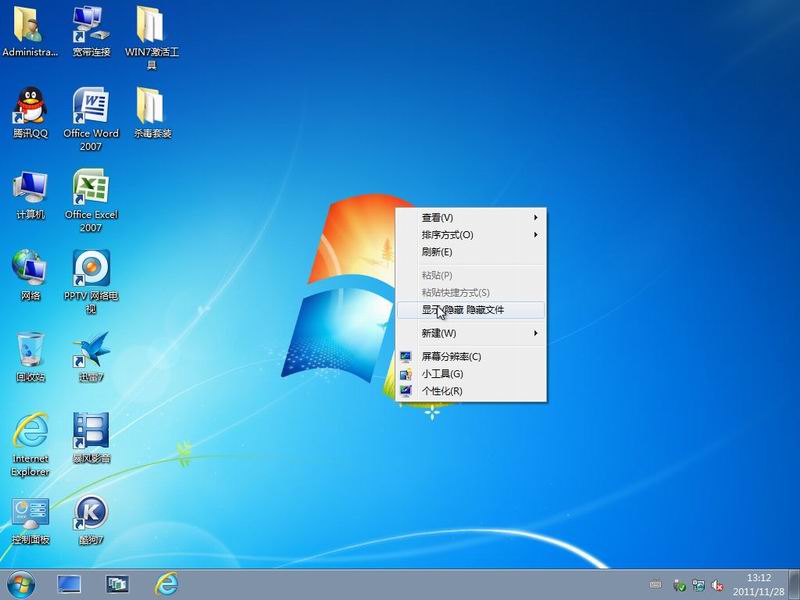Launch Internet Explorer from the taskbar

pos(166,584)
